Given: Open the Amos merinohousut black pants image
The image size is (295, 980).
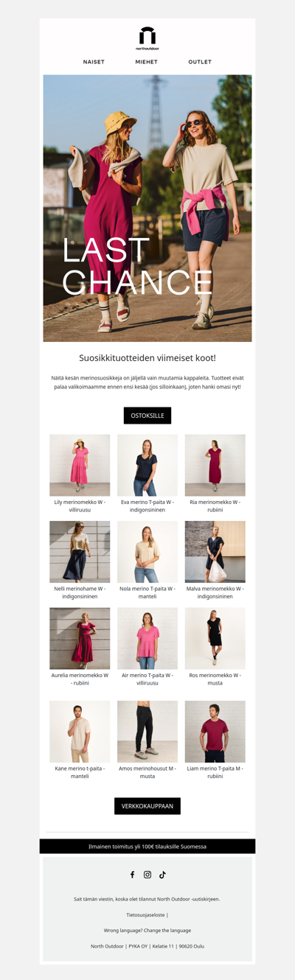Looking at the screenshot, I should [x=147, y=732].
